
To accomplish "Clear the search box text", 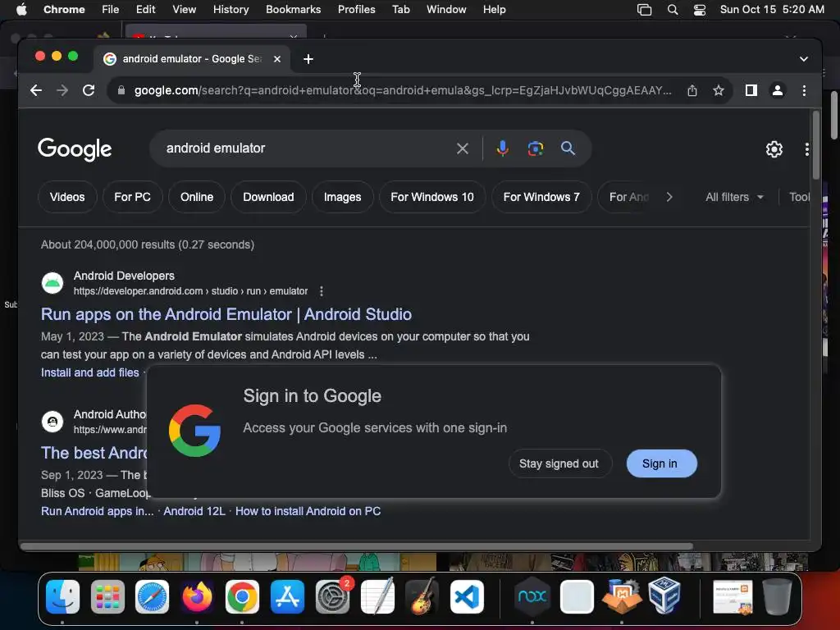I will 463,148.
